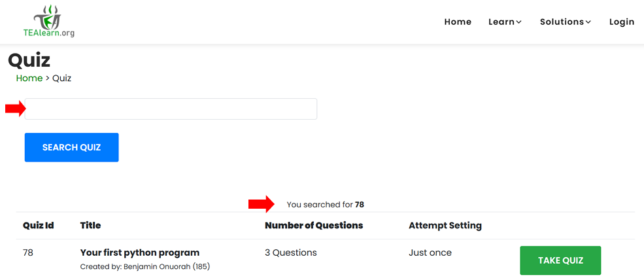Screen dimensions: 644x280
Task: Click the green TAKE QUIZ button
Action: (560, 260)
